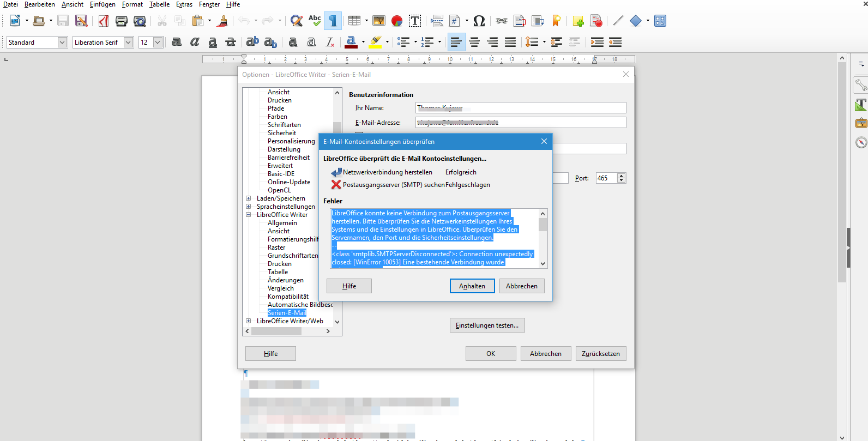
Task: Toggle Superscript formatting
Action: click(x=252, y=42)
